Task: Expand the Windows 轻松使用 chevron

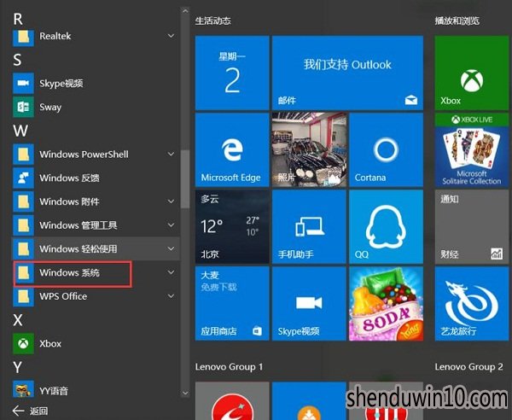Action: pos(171,248)
